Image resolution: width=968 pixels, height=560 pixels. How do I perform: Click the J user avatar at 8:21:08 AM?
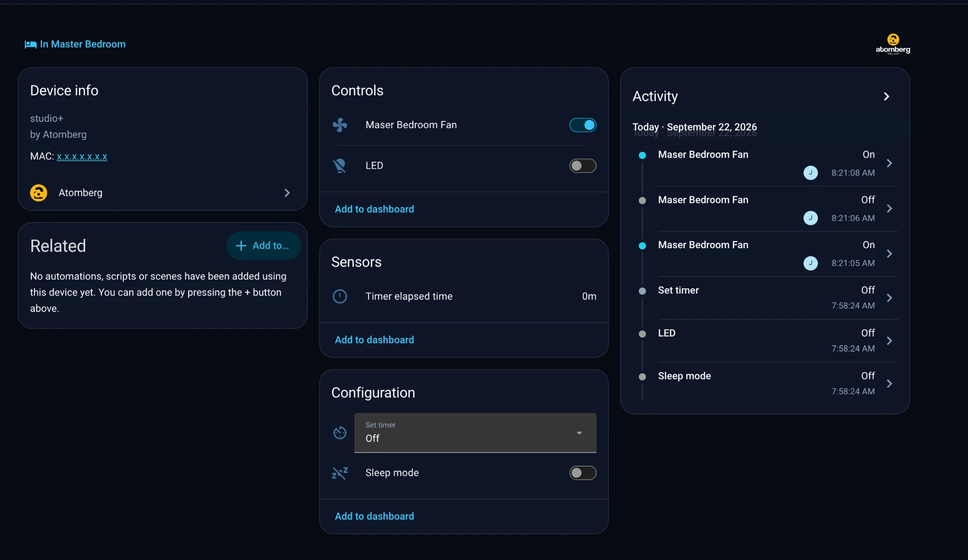pyautogui.click(x=811, y=173)
